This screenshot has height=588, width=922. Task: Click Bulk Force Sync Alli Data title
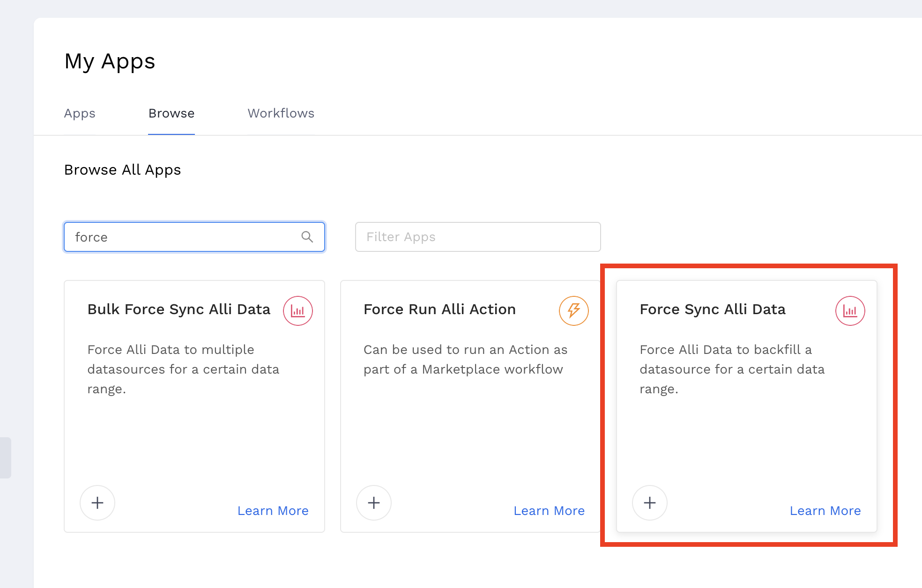point(179,309)
